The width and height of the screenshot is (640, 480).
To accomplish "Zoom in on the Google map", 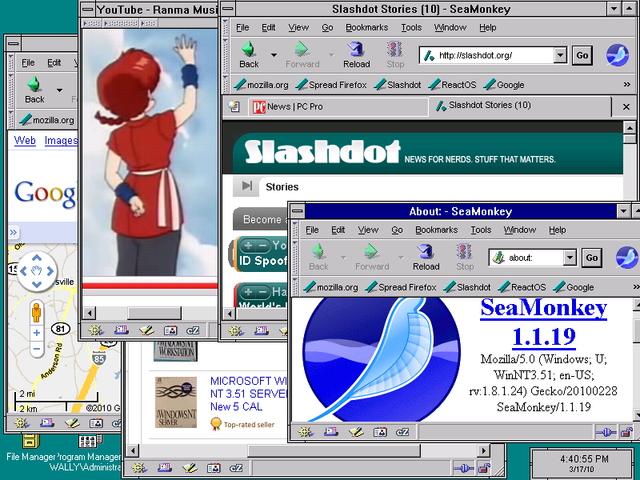I will (37, 333).
